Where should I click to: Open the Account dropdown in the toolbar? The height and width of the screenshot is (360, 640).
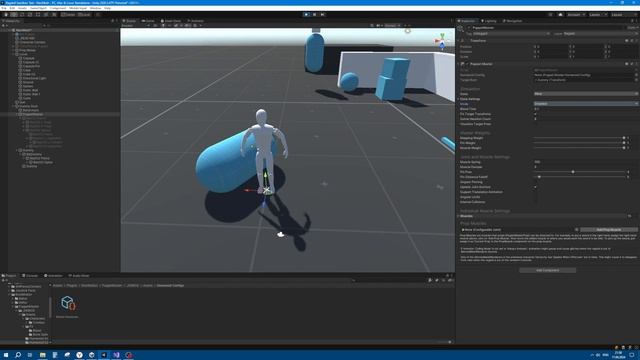576,14
